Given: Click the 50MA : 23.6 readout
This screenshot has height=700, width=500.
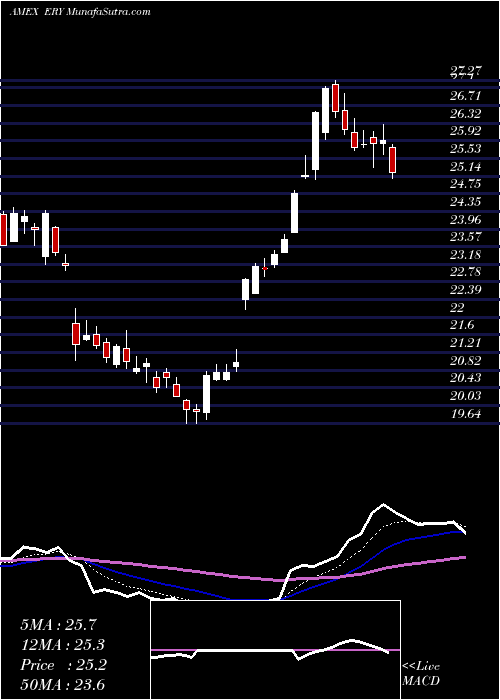Looking at the screenshot, I should [x=63, y=684].
